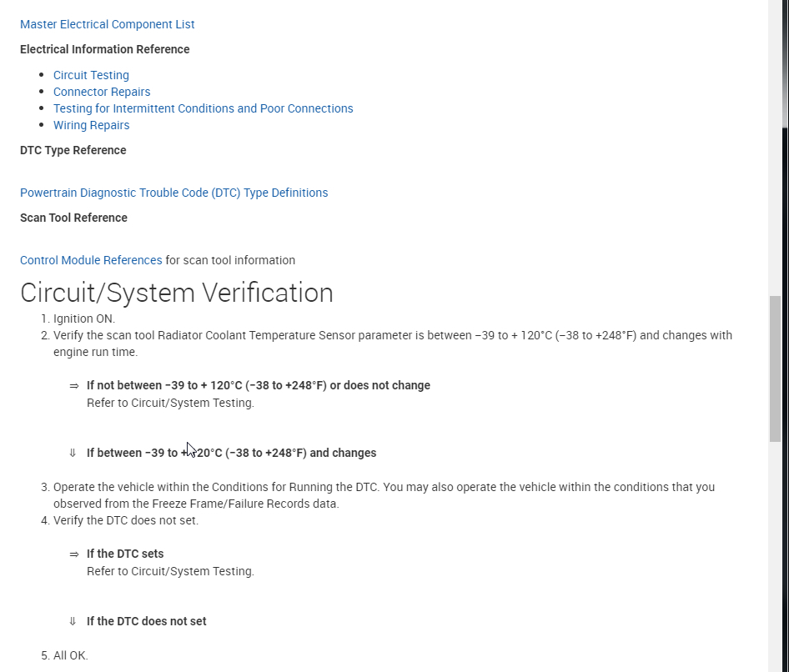789x672 pixels.
Task: Click the final step 'All OK.'
Action: 70,655
